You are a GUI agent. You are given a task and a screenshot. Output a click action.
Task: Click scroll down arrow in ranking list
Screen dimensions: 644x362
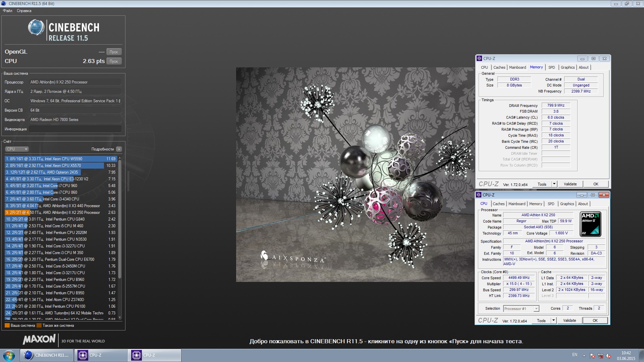pyautogui.click(x=120, y=317)
